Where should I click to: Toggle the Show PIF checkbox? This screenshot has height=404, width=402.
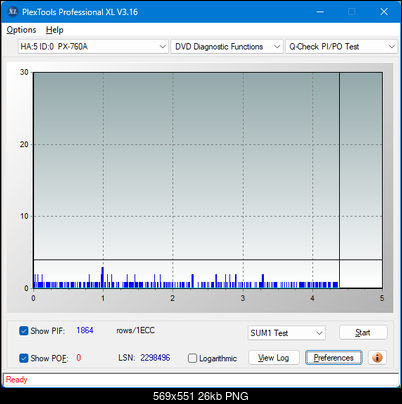point(24,331)
